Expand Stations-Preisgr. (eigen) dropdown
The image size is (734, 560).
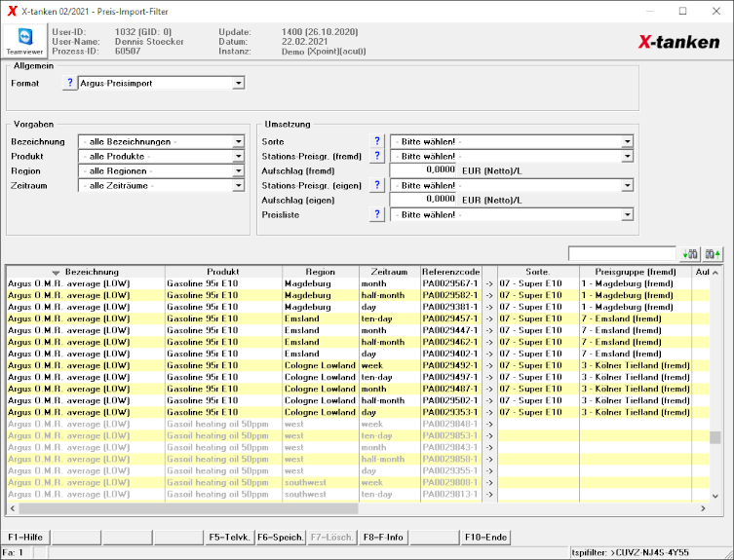(x=628, y=185)
